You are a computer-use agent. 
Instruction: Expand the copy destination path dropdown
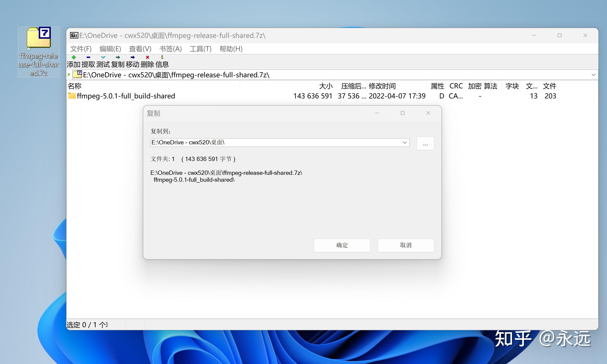[x=405, y=142]
